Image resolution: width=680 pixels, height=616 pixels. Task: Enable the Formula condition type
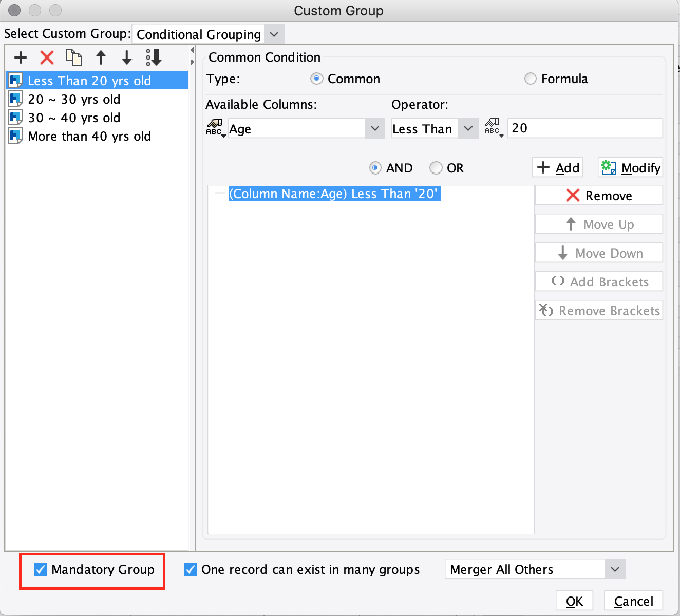(530, 79)
